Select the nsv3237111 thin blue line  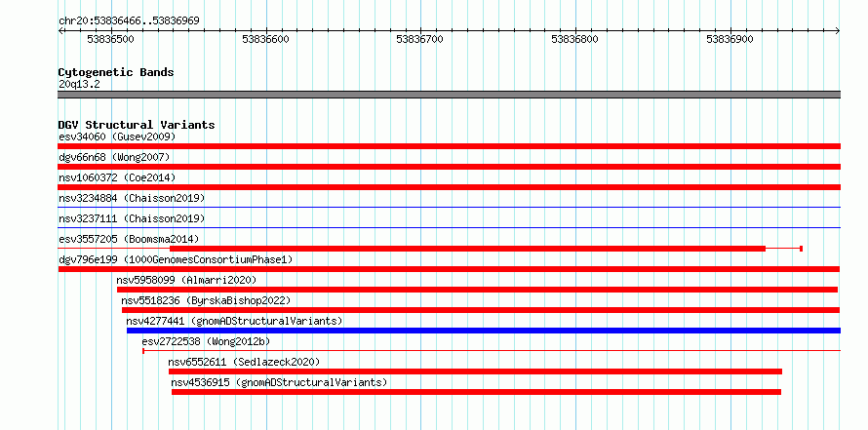[x=449, y=228]
